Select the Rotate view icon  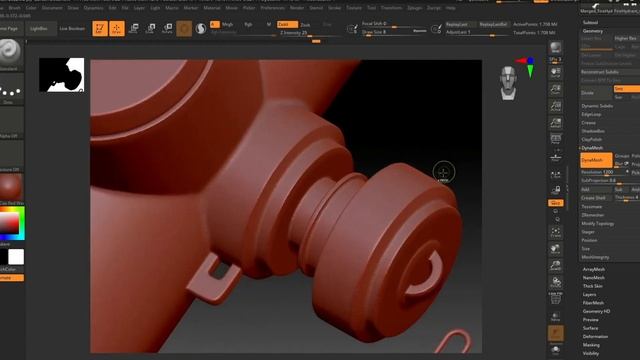click(556, 282)
